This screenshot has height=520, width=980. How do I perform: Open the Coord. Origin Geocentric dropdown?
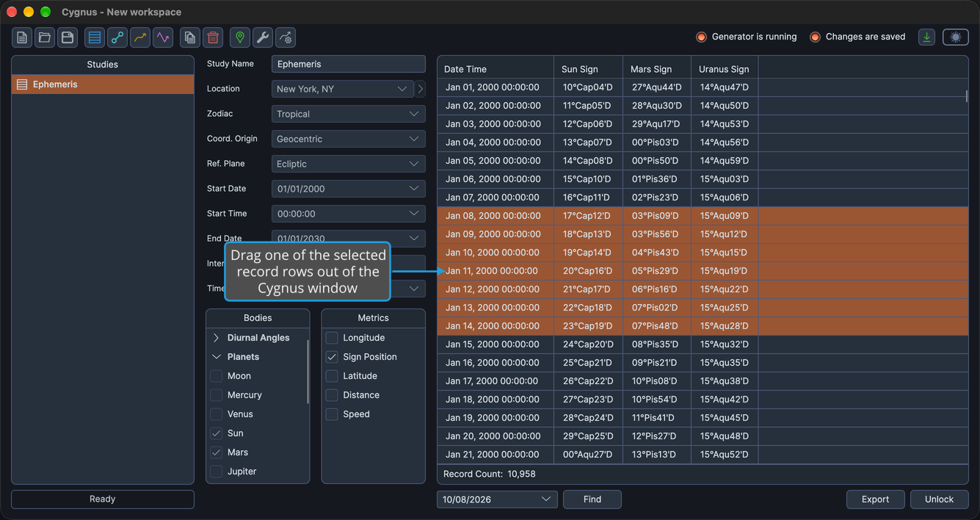[x=349, y=139]
